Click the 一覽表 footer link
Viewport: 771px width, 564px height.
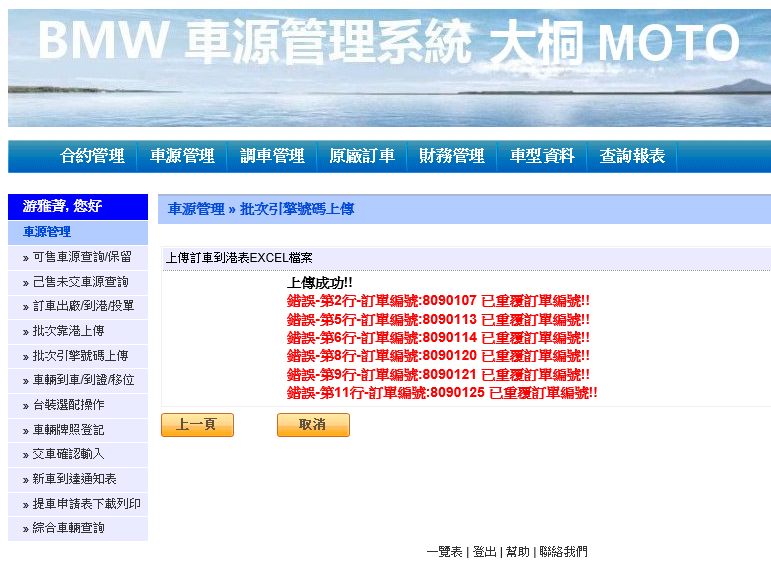point(444,552)
